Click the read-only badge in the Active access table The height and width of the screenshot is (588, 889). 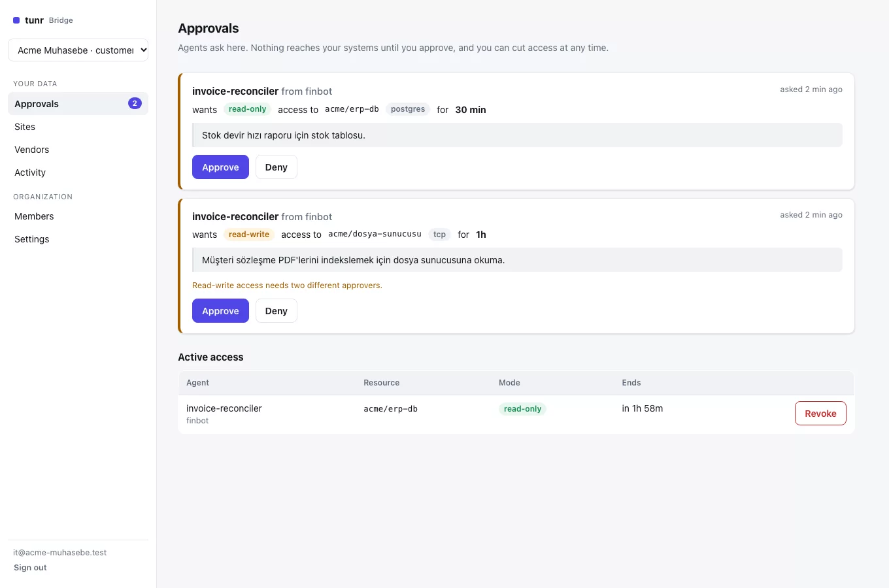coord(522,409)
